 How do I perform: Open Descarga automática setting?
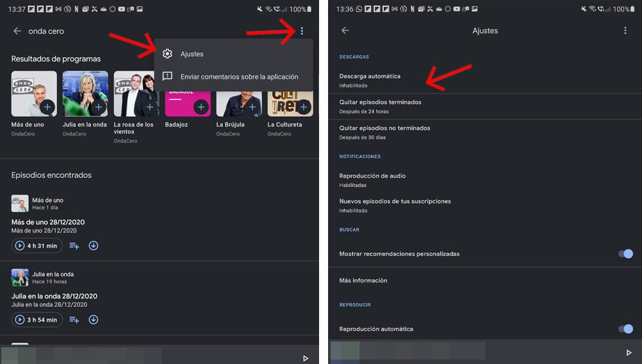485,81
